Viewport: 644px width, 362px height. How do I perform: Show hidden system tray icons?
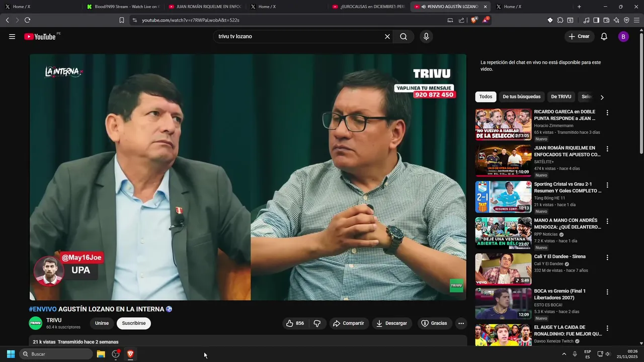click(564, 354)
